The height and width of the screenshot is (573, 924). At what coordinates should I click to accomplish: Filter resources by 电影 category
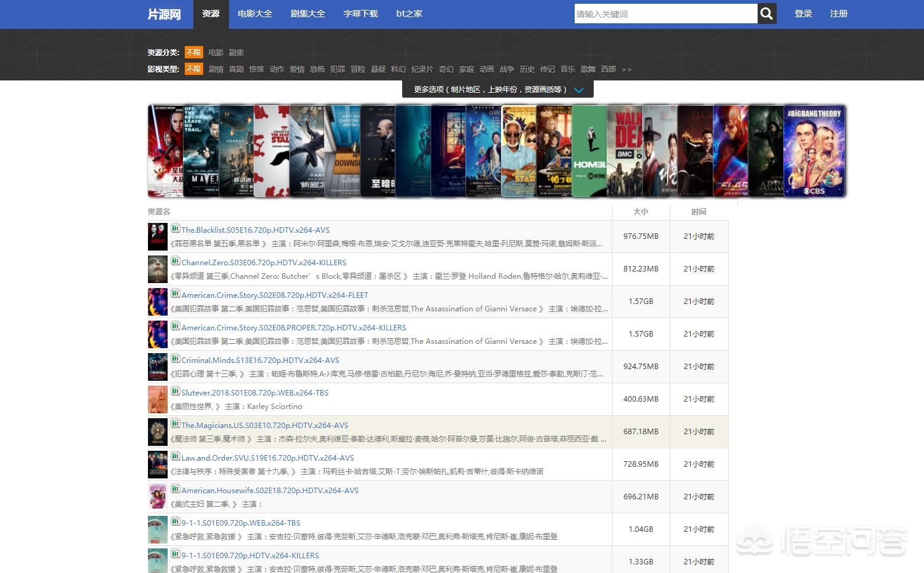coord(215,53)
